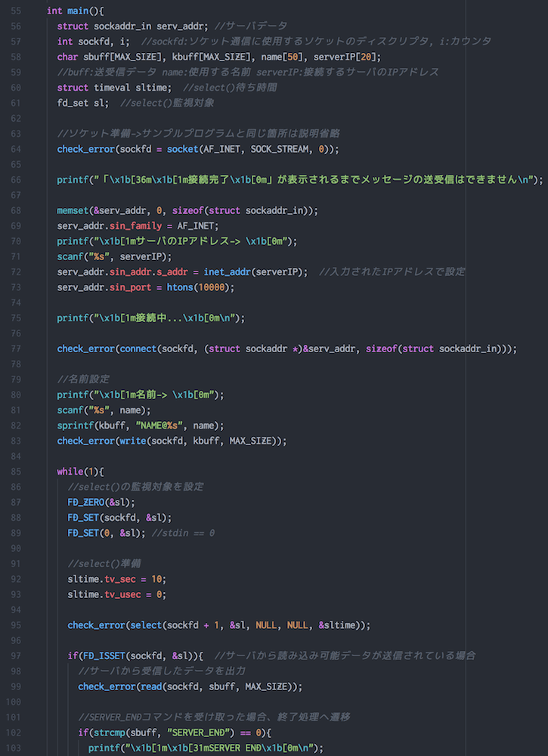Screen dimensions: 548x756
Task: Click the "while(1){" statement
Action: pos(80,472)
